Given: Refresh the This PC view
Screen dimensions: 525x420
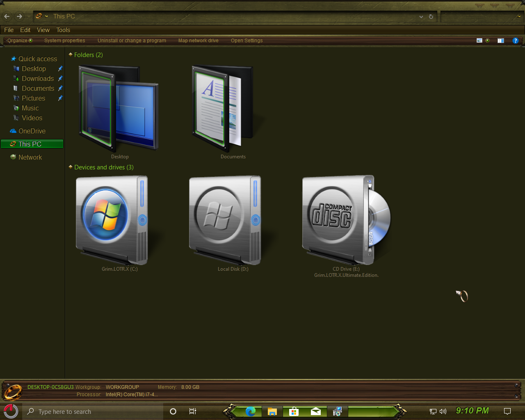Looking at the screenshot, I should pos(431,17).
